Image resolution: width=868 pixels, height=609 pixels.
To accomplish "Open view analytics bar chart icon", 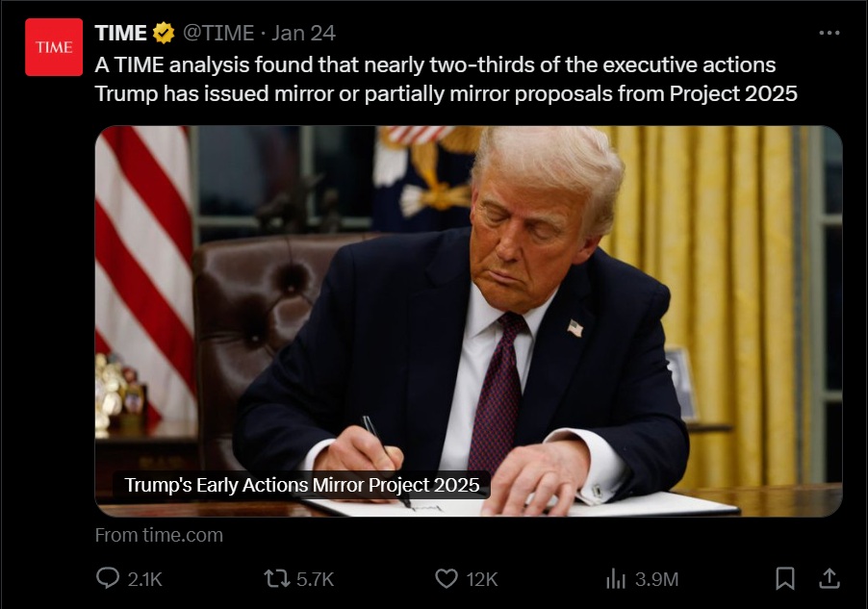I will pos(616,579).
